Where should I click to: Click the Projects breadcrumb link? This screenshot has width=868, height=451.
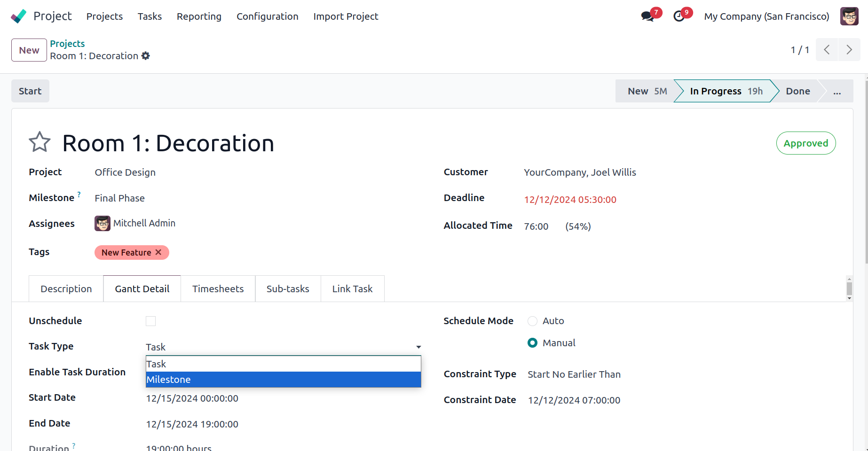(x=67, y=44)
